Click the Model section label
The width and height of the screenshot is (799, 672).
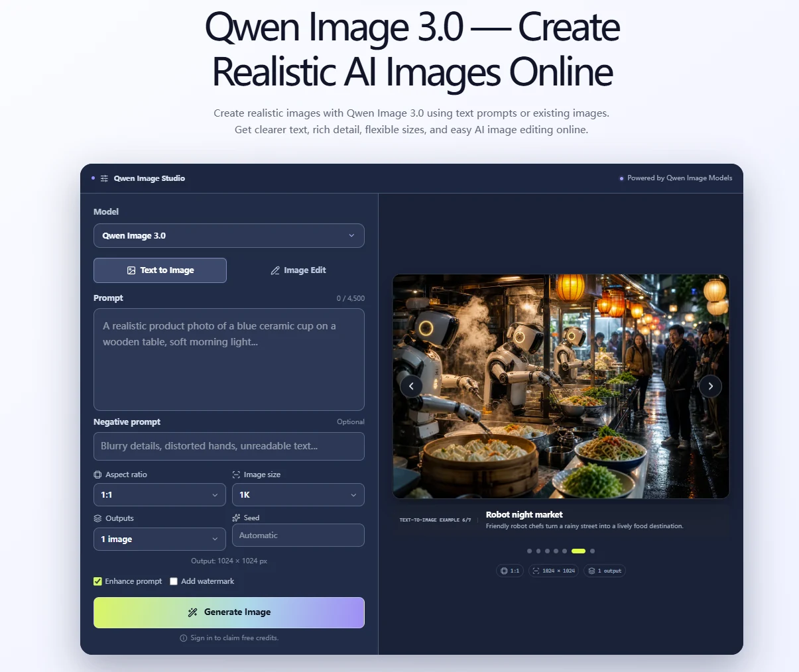pos(106,212)
